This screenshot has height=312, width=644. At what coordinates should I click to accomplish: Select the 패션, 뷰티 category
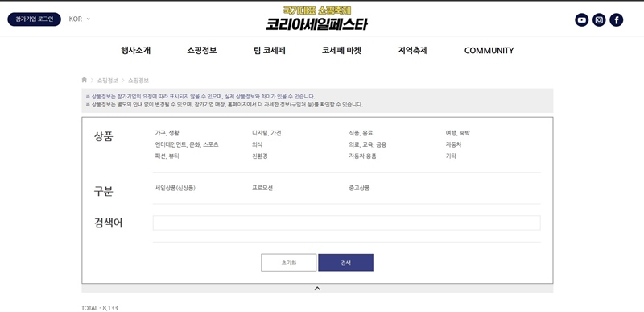point(167,156)
